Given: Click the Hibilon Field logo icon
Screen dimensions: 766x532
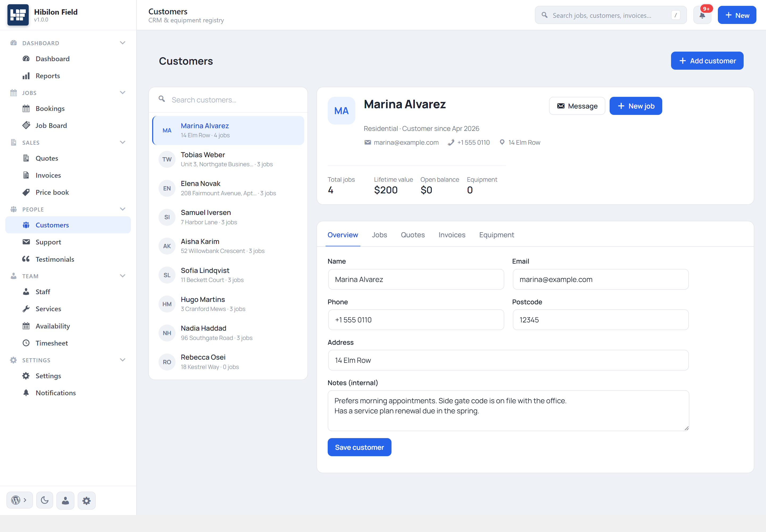Looking at the screenshot, I should (18, 15).
